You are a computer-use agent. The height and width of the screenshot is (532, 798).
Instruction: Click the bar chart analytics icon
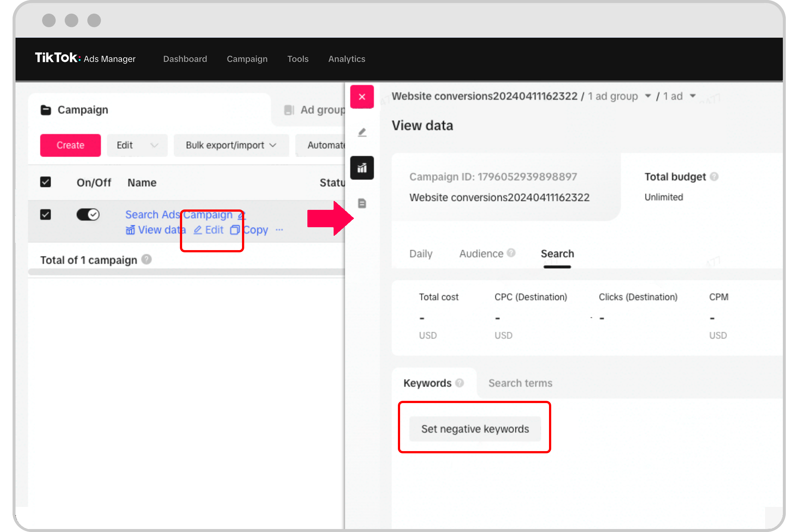point(363,167)
